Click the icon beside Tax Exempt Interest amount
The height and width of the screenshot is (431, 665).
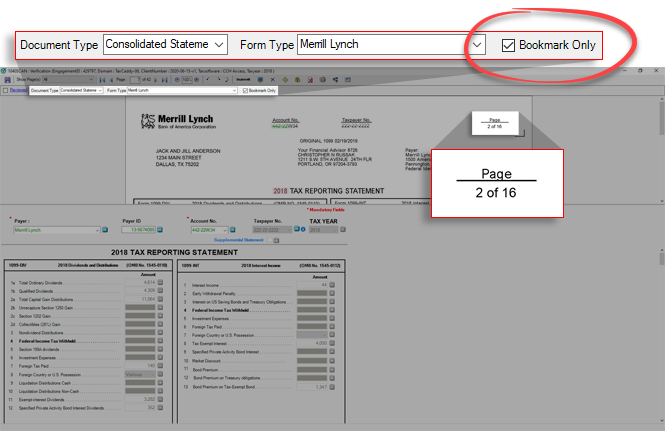pos(332,343)
